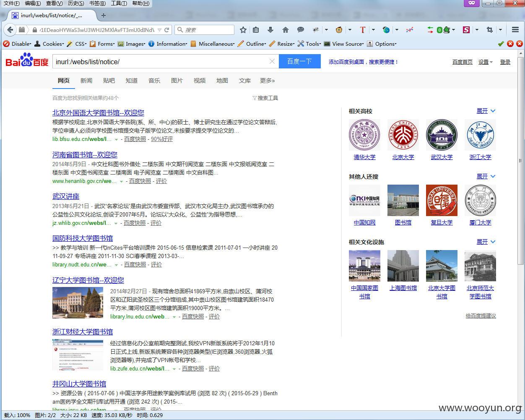Bookmark this page with the star icon
Screen dimensions: 525x420
coord(243,30)
